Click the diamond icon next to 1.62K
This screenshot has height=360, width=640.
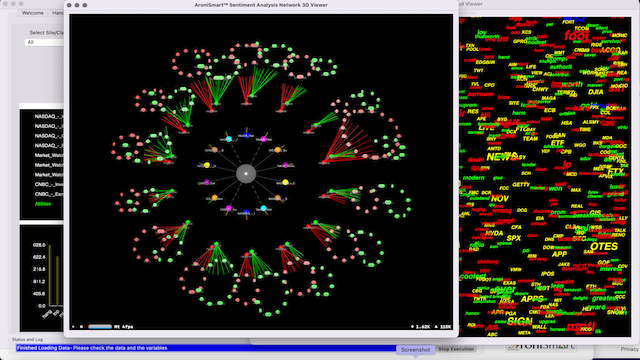pos(412,327)
